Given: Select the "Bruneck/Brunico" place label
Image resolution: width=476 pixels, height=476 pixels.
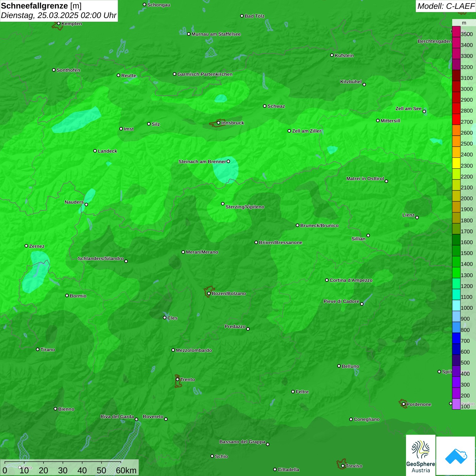Looking at the screenshot, I should 319,225.
